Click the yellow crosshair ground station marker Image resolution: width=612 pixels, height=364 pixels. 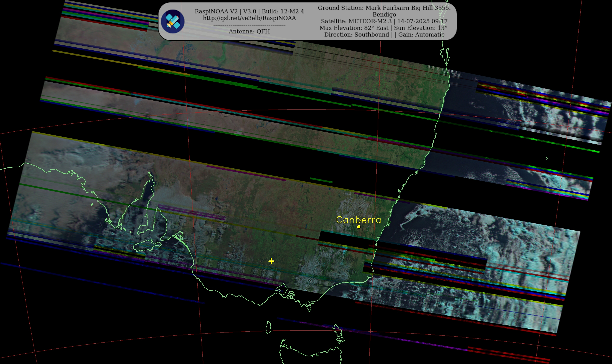click(271, 261)
